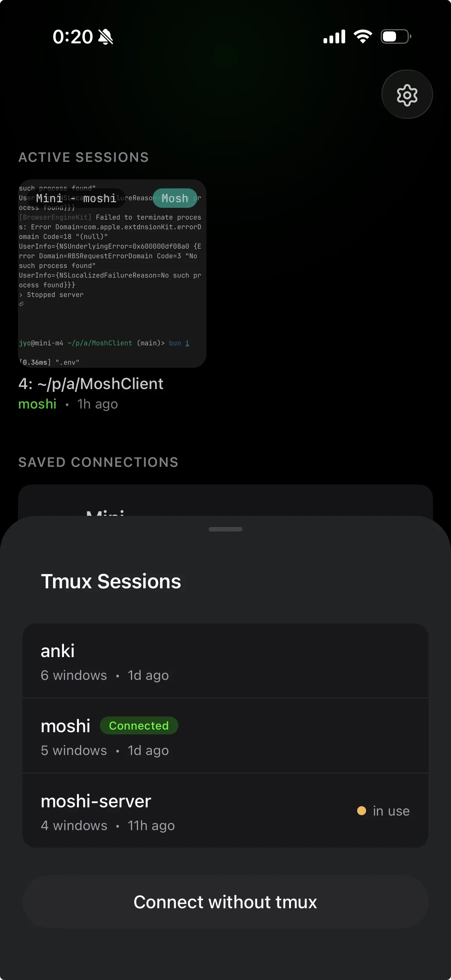Tap the Wi-Fi icon in the status bar
Screen dimensions: 451x980
click(362, 36)
